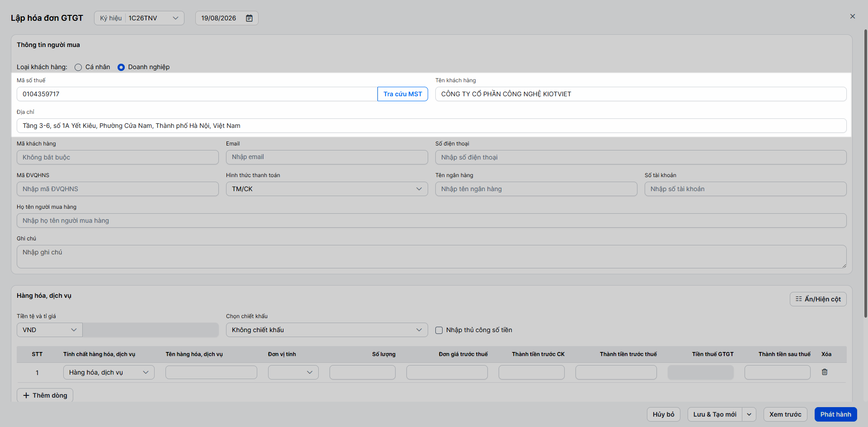Click the Xem trước button

click(x=785, y=414)
